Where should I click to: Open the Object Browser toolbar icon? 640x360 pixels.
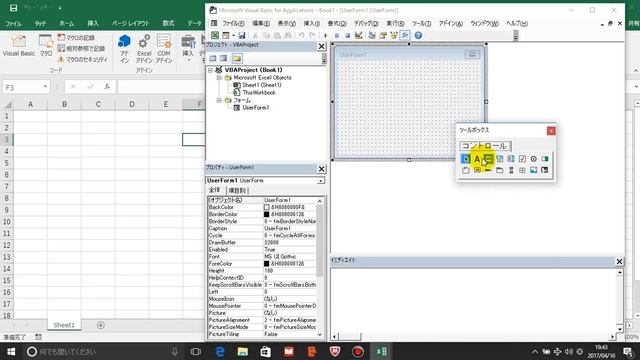point(394,36)
